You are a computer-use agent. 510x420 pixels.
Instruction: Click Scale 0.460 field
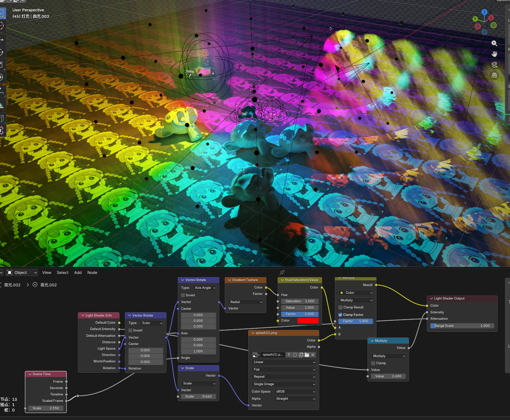click(199, 397)
